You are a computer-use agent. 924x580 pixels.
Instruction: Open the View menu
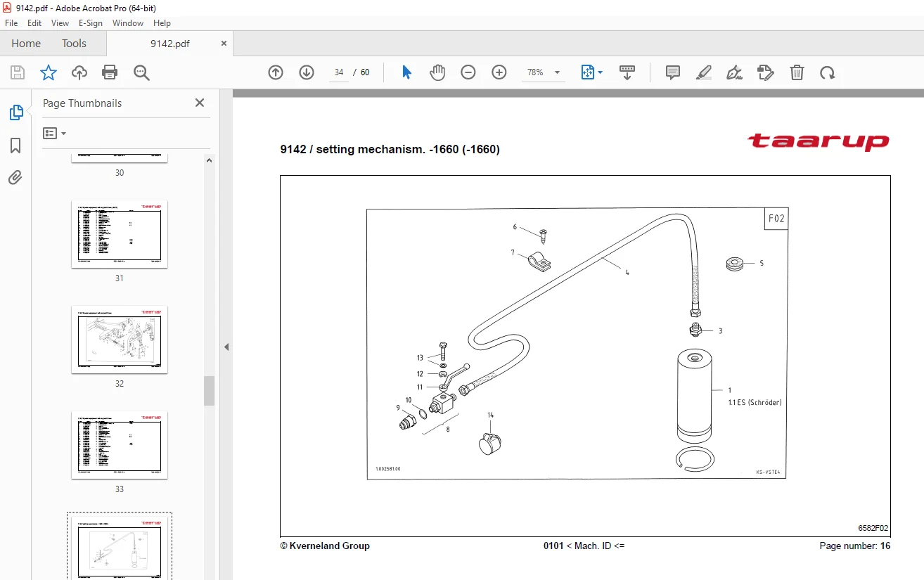click(x=60, y=23)
